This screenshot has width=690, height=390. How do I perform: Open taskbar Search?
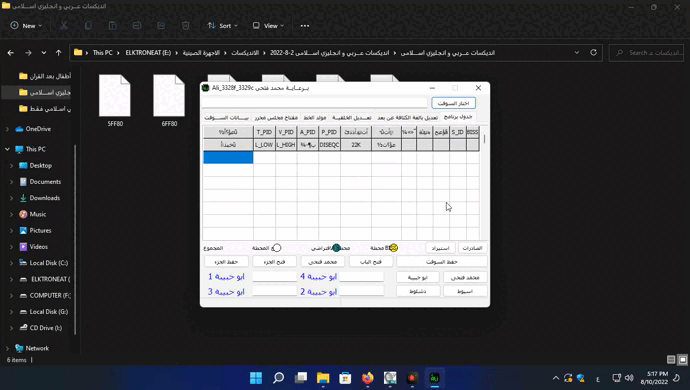[x=278, y=378]
